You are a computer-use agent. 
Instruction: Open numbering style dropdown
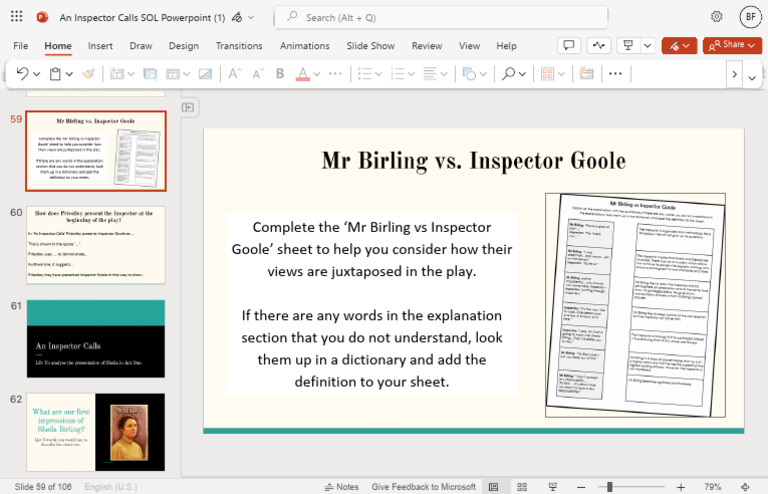pos(411,74)
